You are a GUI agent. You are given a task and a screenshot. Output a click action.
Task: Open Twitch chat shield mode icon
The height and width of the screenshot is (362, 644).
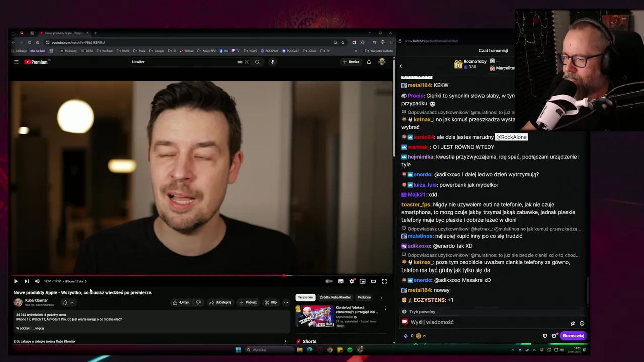[545, 336]
